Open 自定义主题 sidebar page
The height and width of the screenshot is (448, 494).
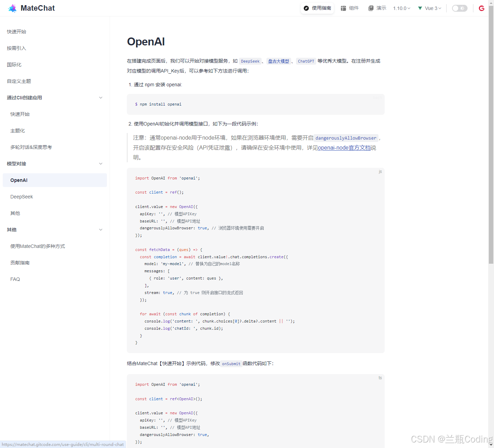click(19, 81)
